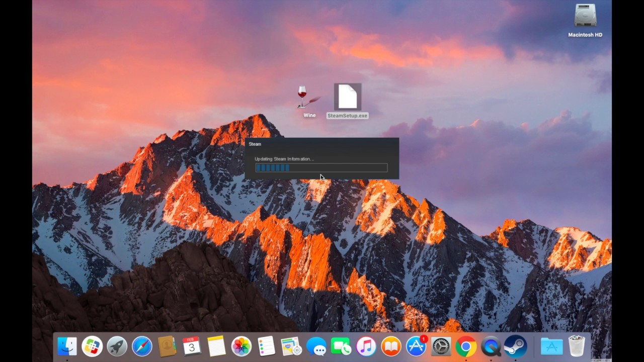Click the Steam icon in the dock

coord(516,346)
